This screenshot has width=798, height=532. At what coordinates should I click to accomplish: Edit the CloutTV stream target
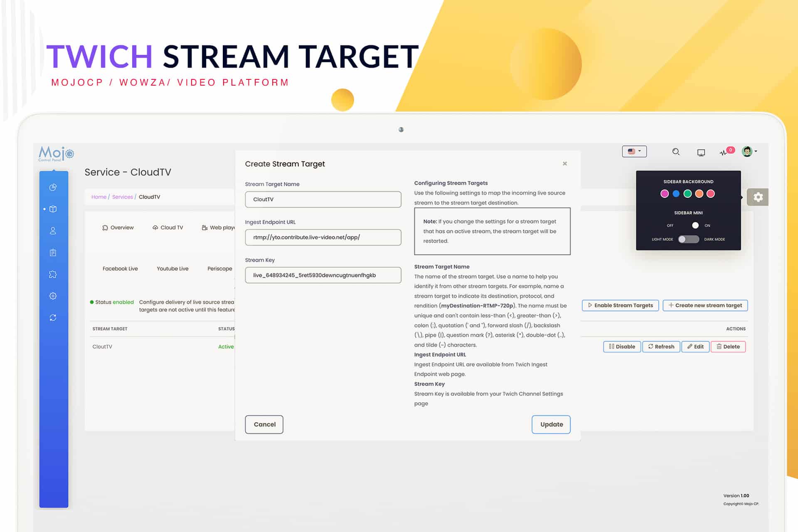point(695,346)
